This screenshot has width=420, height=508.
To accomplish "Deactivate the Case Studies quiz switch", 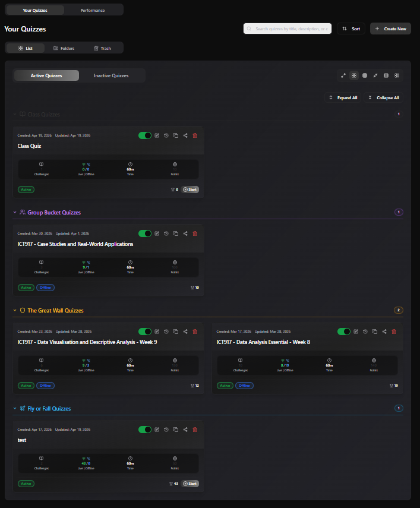I will [145, 234].
